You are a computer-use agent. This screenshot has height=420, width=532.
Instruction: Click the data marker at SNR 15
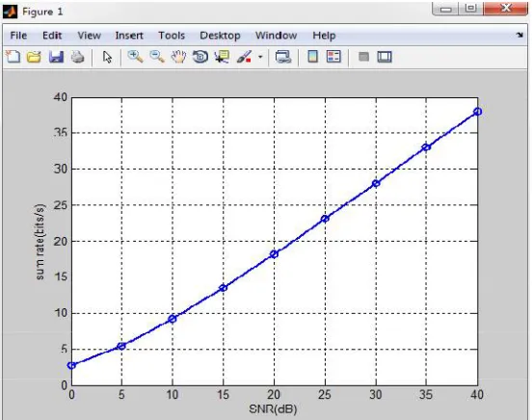pyautogui.click(x=223, y=288)
